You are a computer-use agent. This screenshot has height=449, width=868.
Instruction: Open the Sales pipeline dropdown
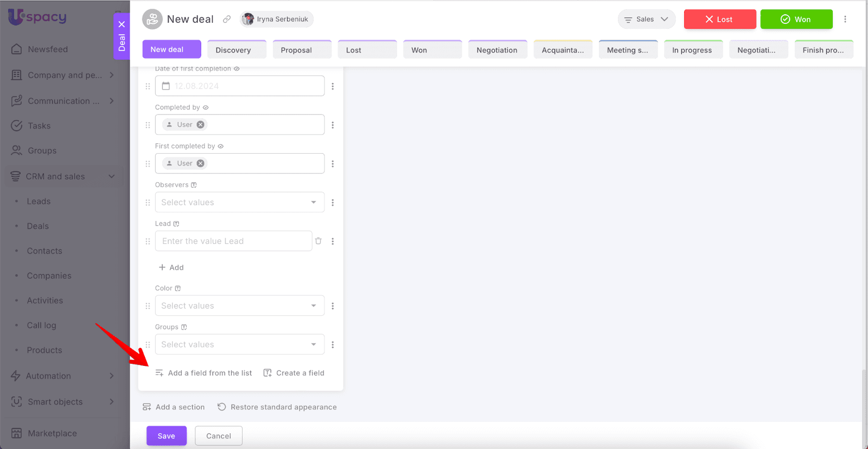(x=646, y=19)
